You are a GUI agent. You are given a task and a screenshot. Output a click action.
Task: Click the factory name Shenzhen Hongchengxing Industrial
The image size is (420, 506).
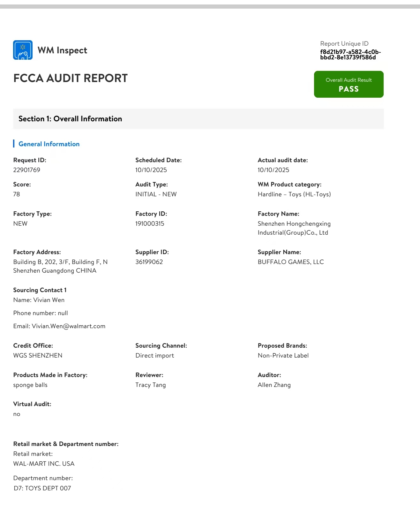[294, 228]
